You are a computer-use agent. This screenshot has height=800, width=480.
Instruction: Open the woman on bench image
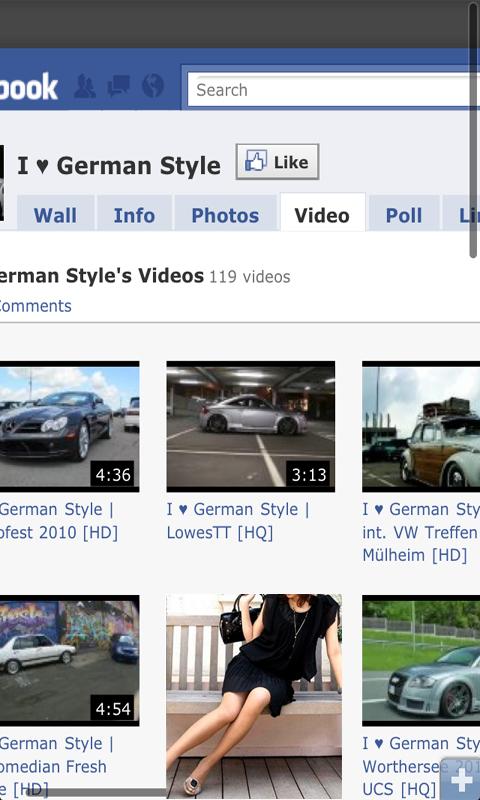(254, 694)
